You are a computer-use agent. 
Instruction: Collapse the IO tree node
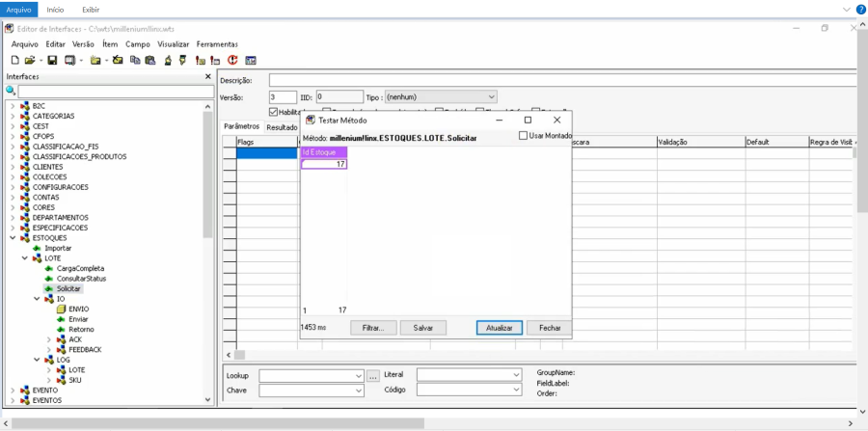tap(37, 299)
